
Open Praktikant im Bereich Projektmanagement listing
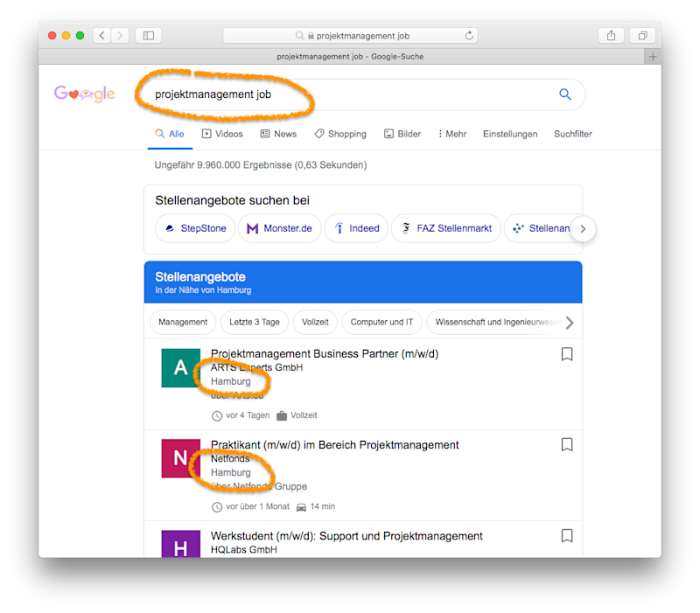335,445
